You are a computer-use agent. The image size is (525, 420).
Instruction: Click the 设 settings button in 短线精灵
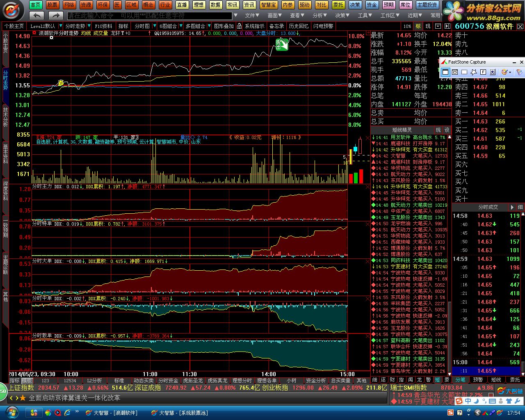(447, 130)
